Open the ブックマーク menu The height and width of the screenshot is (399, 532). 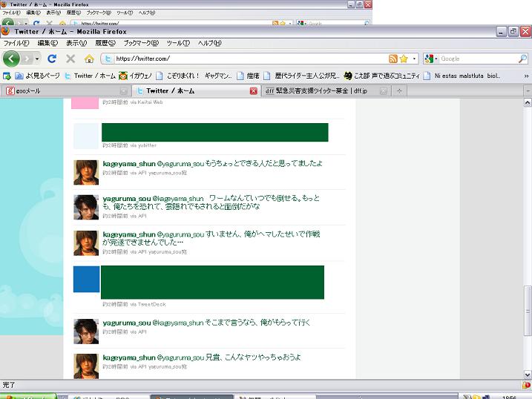coord(141,43)
